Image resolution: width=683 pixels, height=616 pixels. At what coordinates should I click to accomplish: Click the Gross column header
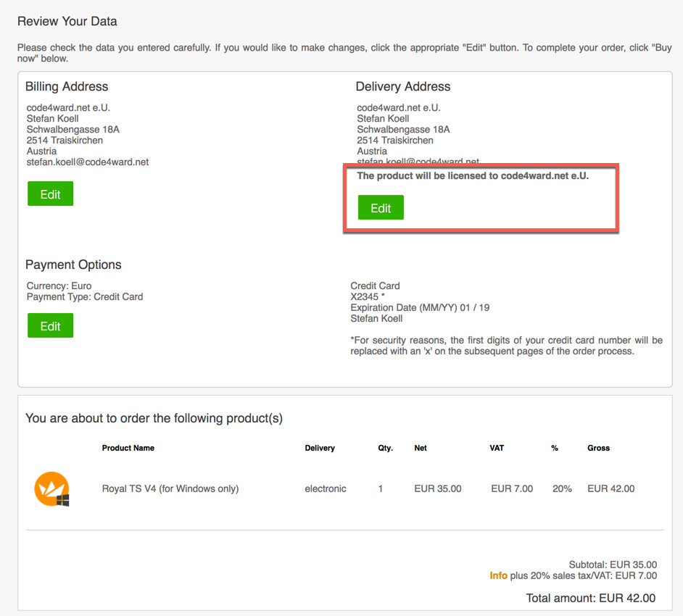click(x=598, y=448)
